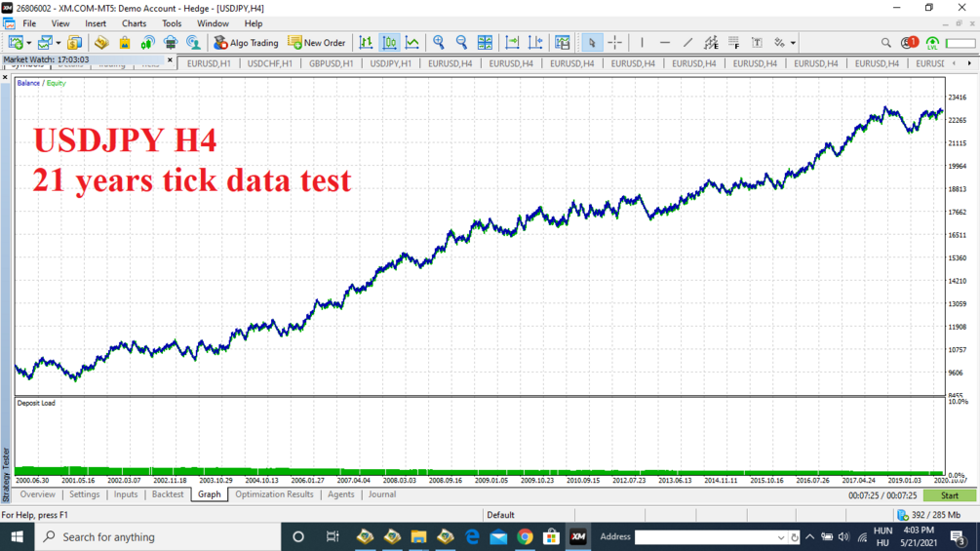Open the tester Journal tab
The width and height of the screenshot is (980, 551).
click(382, 494)
